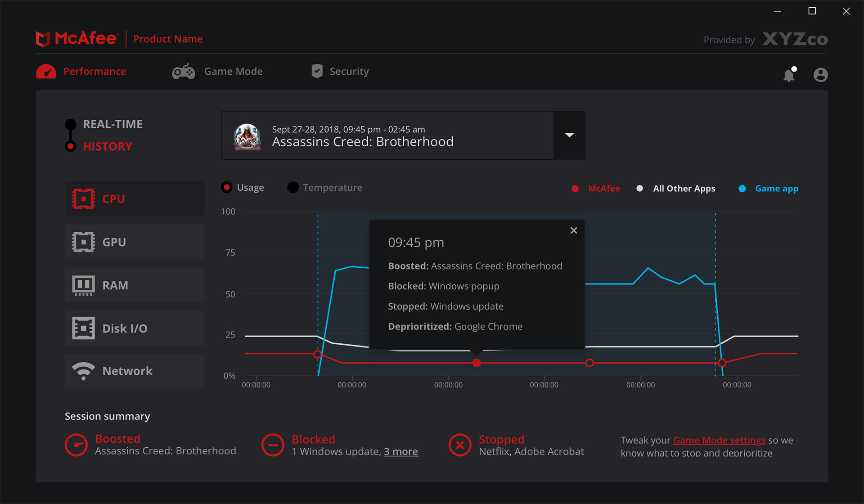864x504 pixels.
Task: Click the Performance speedometer icon
Action: click(46, 72)
